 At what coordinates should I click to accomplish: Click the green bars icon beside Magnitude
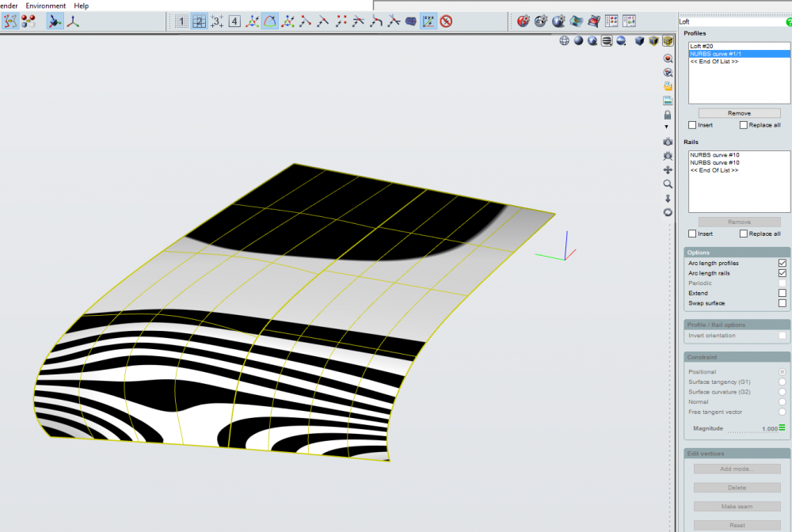tap(782, 427)
